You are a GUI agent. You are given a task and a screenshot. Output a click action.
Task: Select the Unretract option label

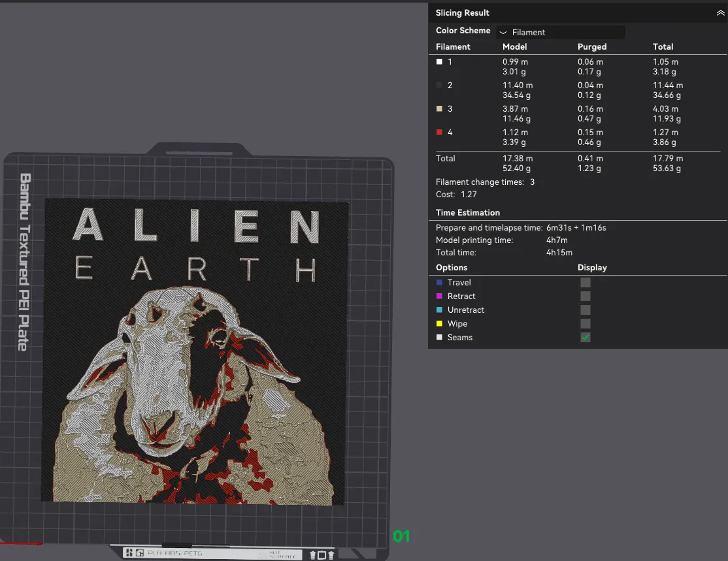coord(466,310)
